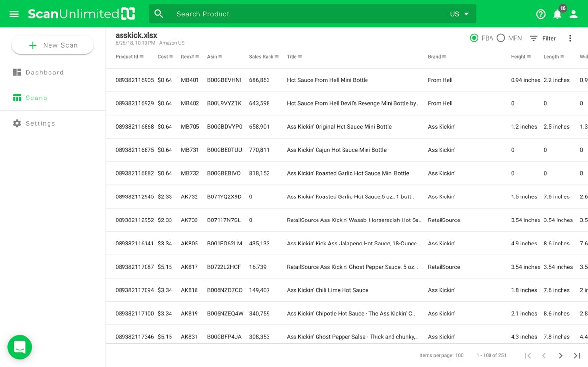The image size is (588, 367).
Task: Open Asin column menu icon
Action: click(220, 57)
